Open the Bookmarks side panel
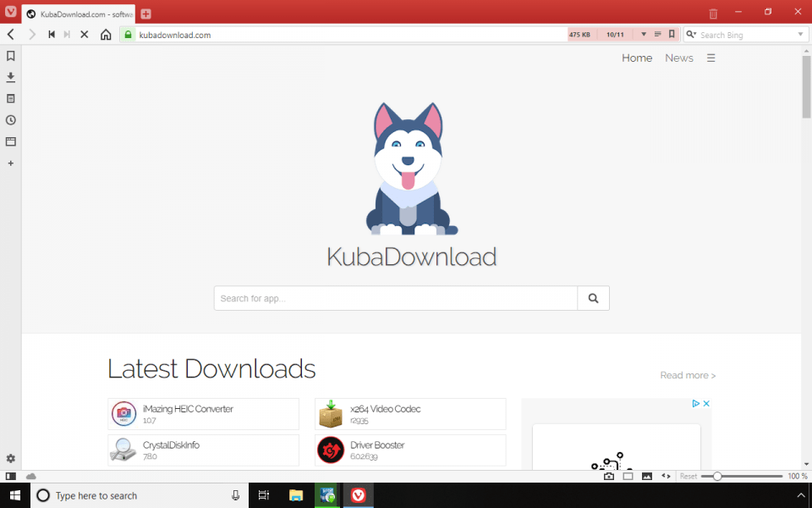Image resolution: width=812 pixels, height=508 pixels. tap(10, 56)
